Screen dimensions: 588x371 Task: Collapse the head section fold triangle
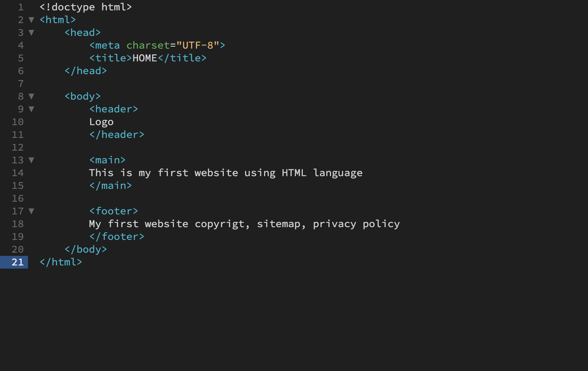pos(32,32)
